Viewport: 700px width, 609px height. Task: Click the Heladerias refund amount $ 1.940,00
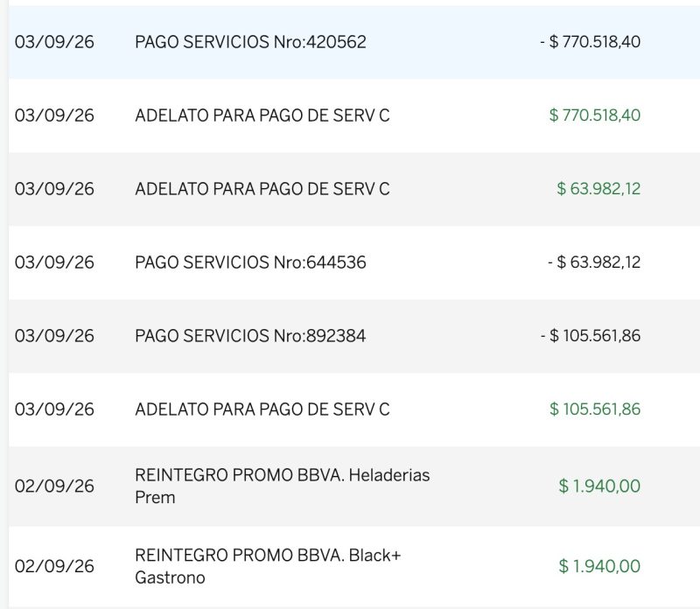[x=599, y=486]
